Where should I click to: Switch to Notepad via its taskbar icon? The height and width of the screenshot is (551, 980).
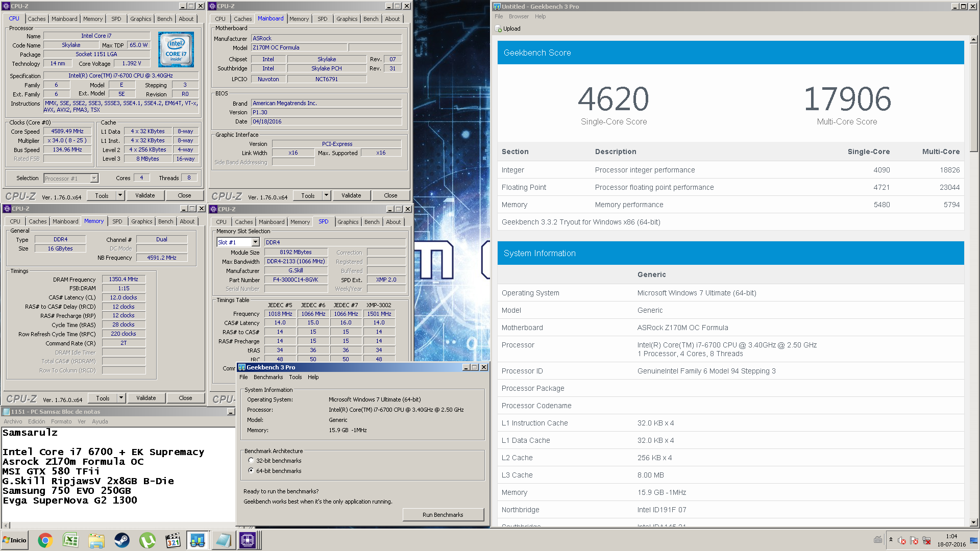pyautogui.click(x=223, y=540)
